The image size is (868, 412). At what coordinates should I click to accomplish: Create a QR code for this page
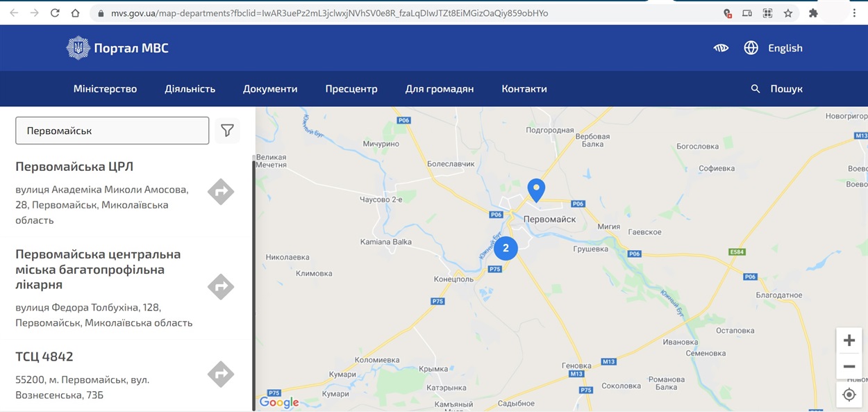(767, 13)
